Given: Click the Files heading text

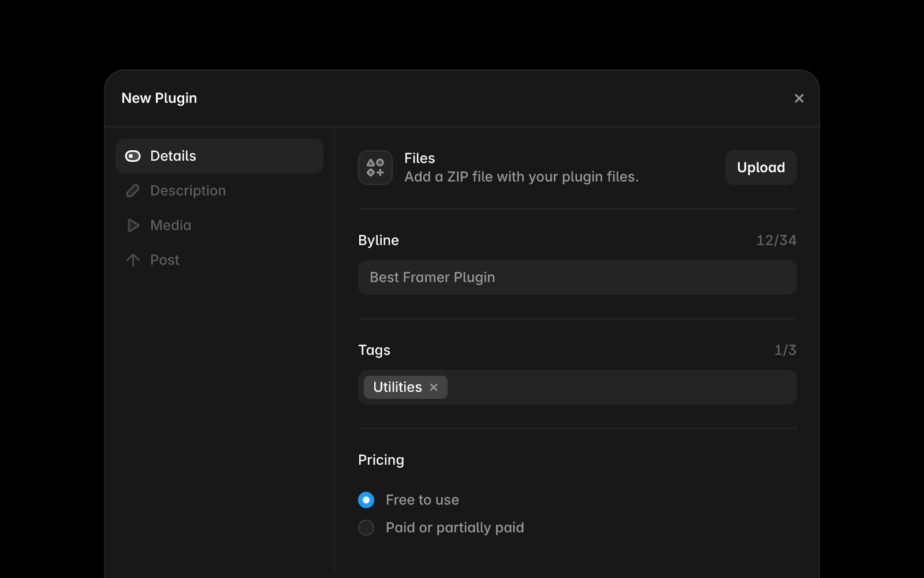Looking at the screenshot, I should tap(420, 158).
